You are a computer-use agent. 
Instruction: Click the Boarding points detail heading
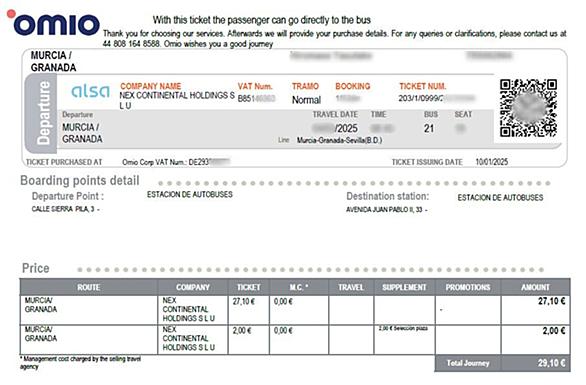click(80, 181)
